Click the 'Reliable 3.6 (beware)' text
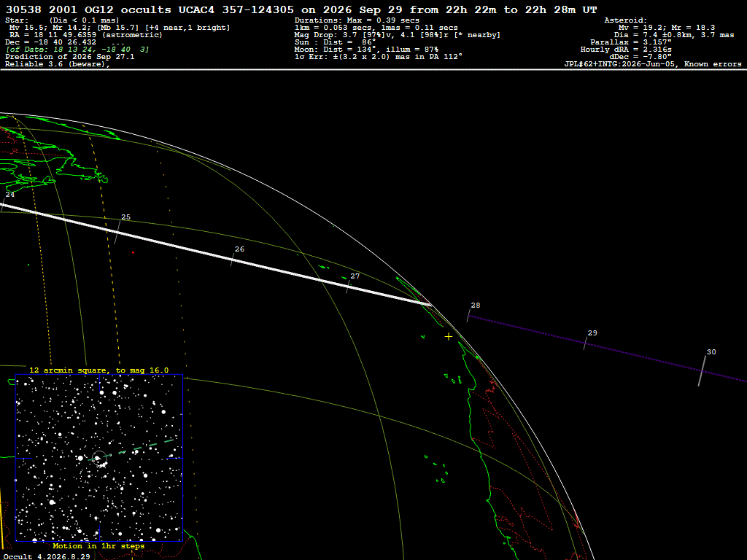 tap(57, 64)
